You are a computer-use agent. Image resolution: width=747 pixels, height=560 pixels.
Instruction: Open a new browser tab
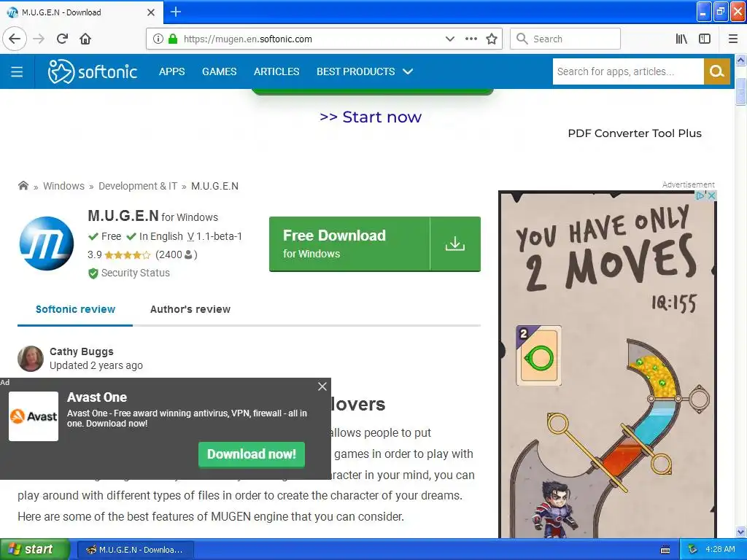[175, 12]
